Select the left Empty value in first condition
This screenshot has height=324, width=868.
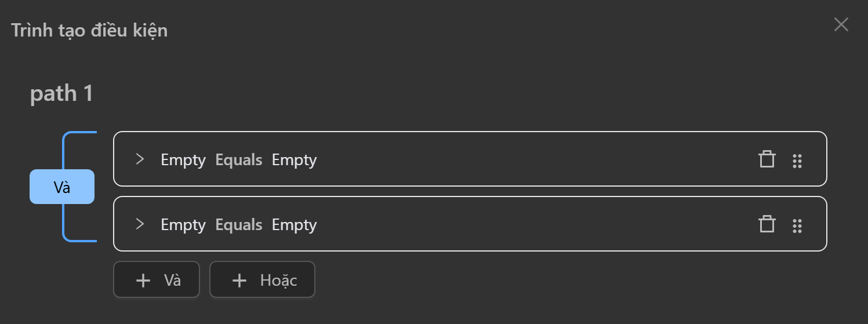(183, 160)
